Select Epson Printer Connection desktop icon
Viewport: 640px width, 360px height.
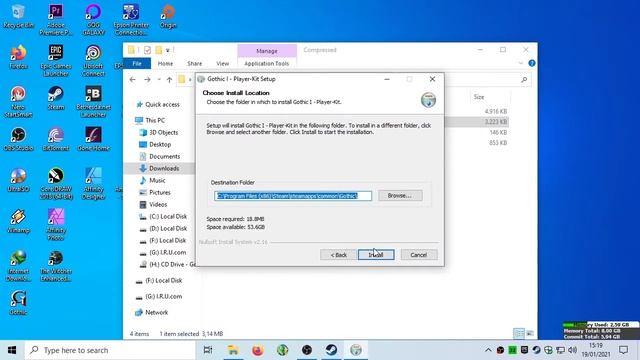[131, 20]
